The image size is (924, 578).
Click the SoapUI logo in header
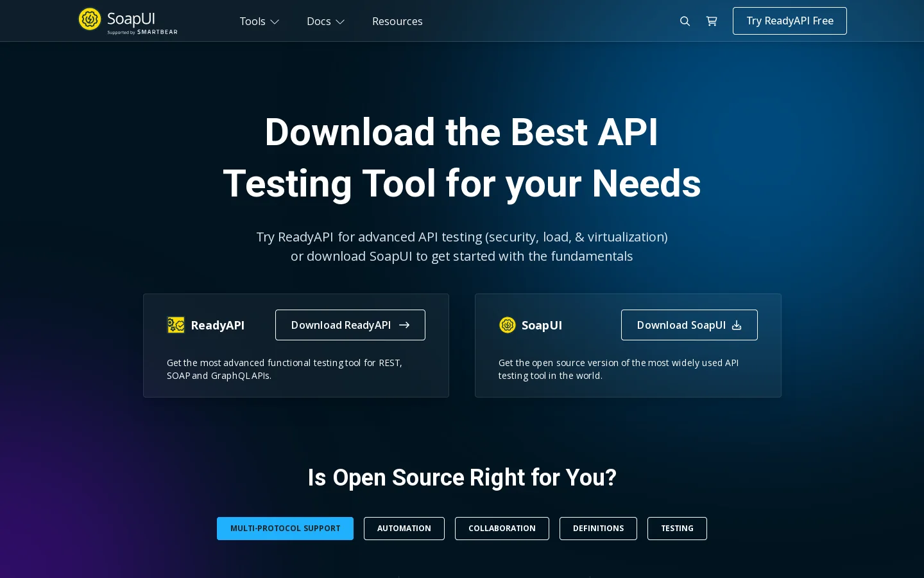click(x=128, y=21)
